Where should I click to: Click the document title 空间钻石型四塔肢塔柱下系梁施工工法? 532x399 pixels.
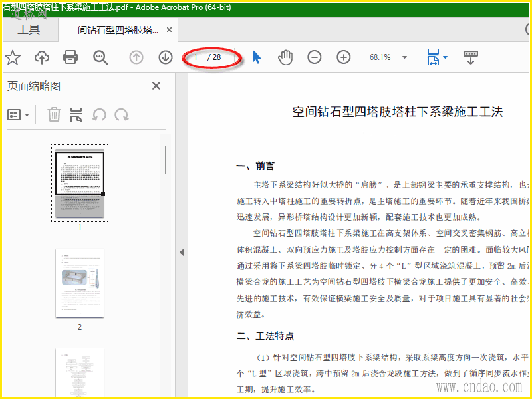pyautogui.click(x=397, y=112)
